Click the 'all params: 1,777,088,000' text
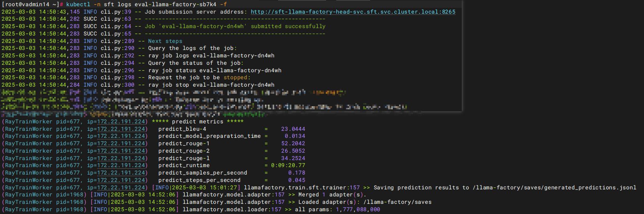Image resolution: width=644 pixels, height=214 pixels. [x=337, y=209]
